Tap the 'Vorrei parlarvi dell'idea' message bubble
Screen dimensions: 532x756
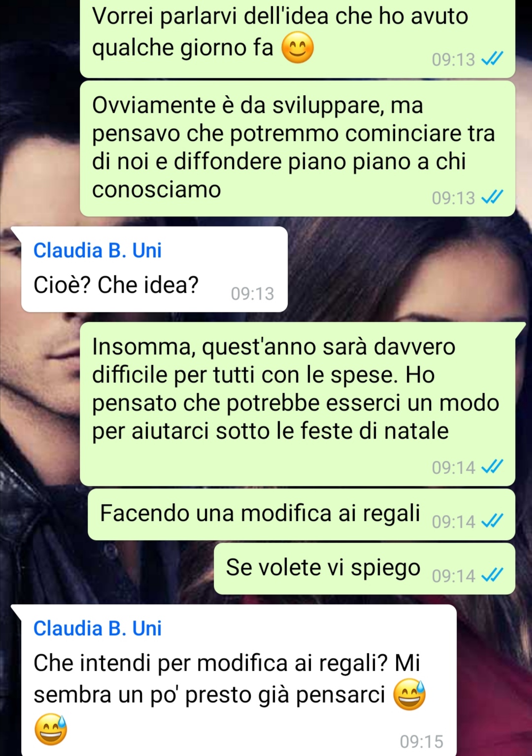pyautogui.click(x=298, y=38)
